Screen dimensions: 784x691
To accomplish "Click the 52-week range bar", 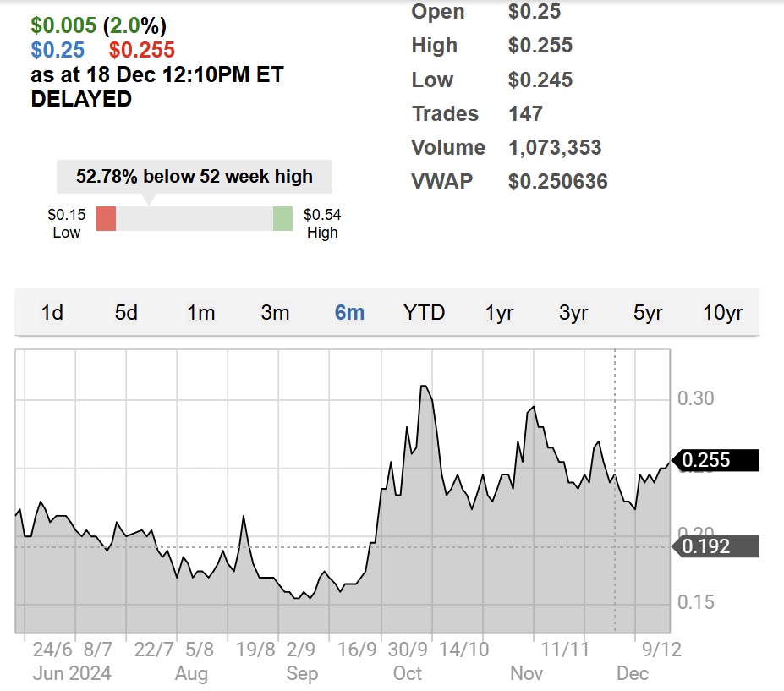I will 195,218.
